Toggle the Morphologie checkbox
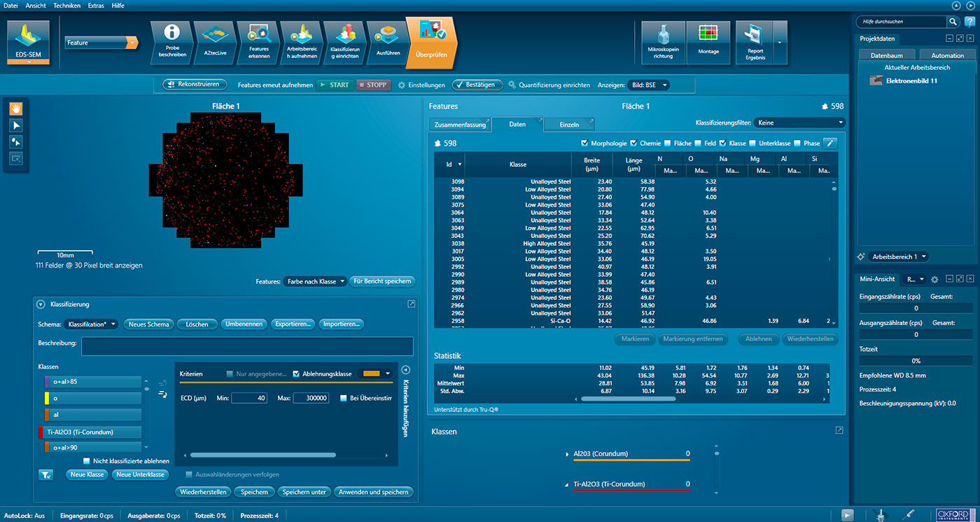 coord(585,144)
